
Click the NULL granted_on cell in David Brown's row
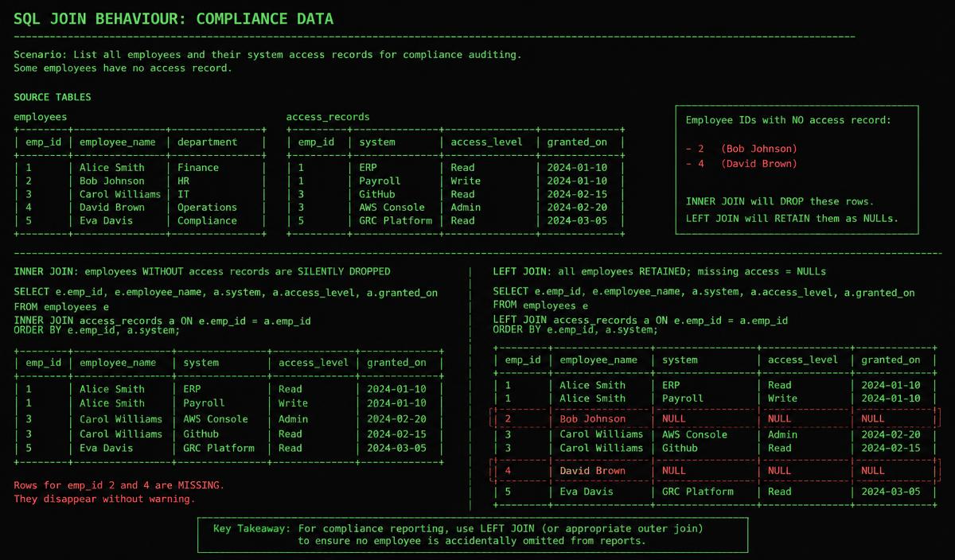click(873, 471)
